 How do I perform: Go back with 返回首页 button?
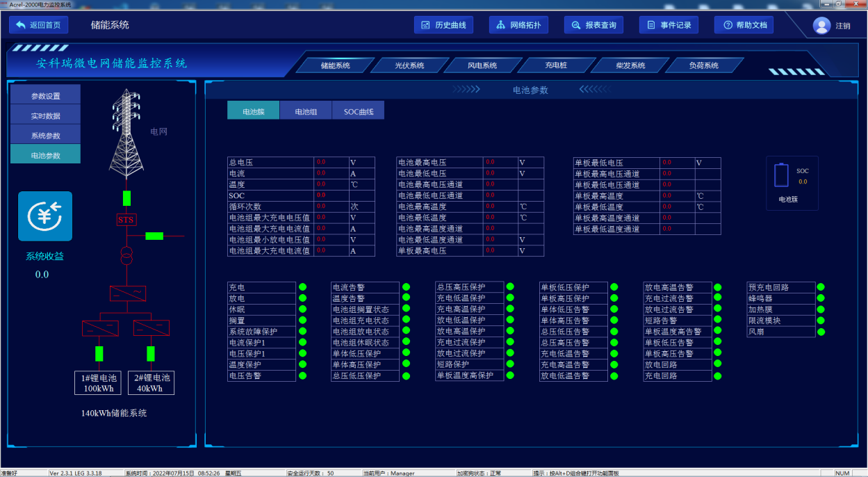(39, 25)
